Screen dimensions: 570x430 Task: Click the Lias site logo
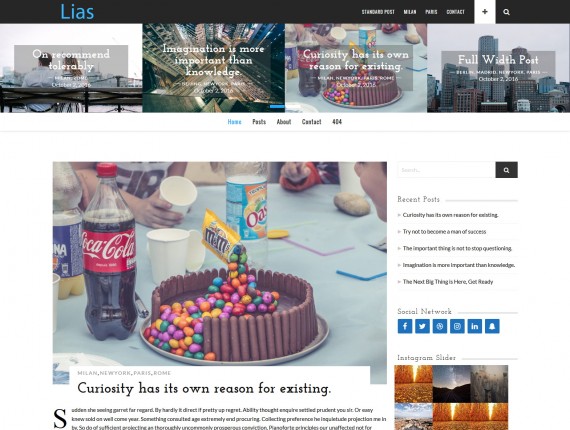77,12
